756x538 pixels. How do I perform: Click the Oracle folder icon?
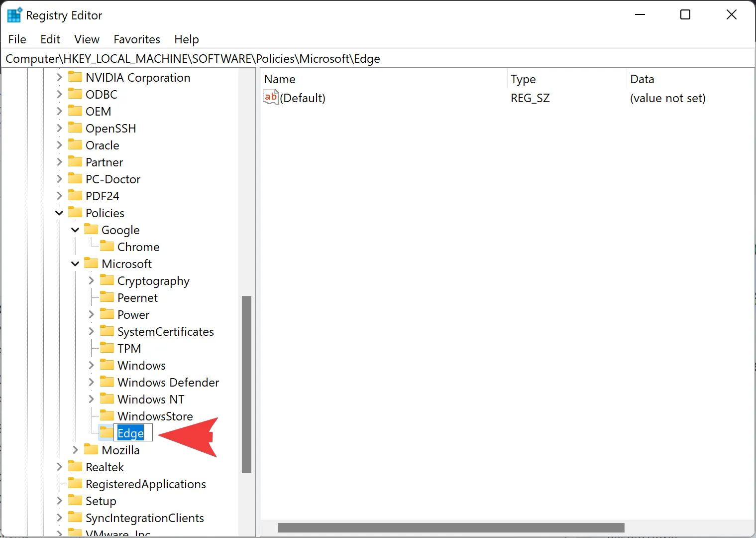[74, 145]
